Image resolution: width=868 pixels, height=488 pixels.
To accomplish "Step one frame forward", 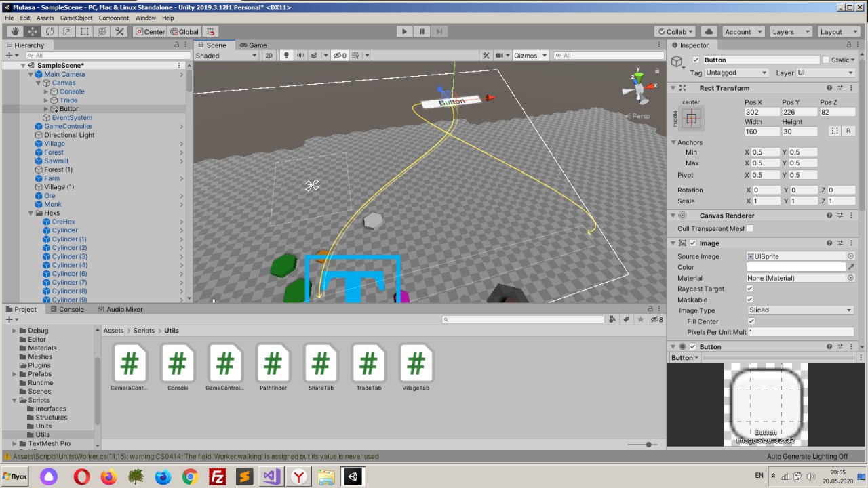I will [439, 32].
